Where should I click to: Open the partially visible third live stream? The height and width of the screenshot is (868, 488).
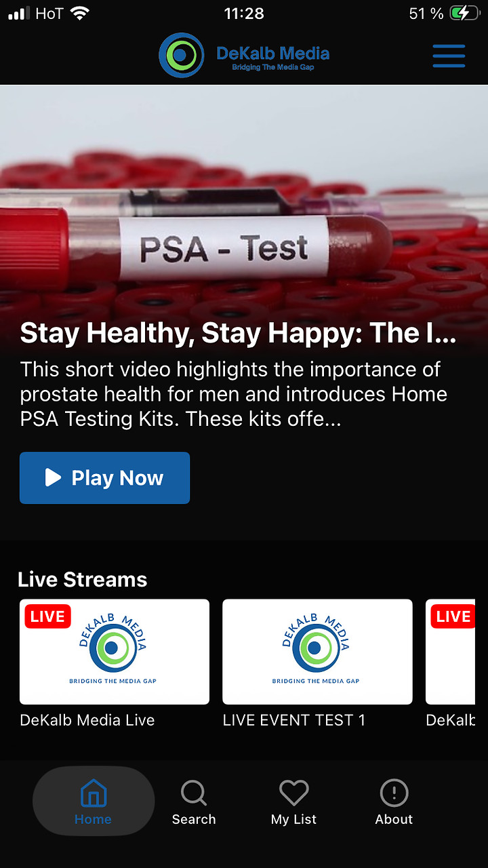pyautogui.click(x=450, y=652)
